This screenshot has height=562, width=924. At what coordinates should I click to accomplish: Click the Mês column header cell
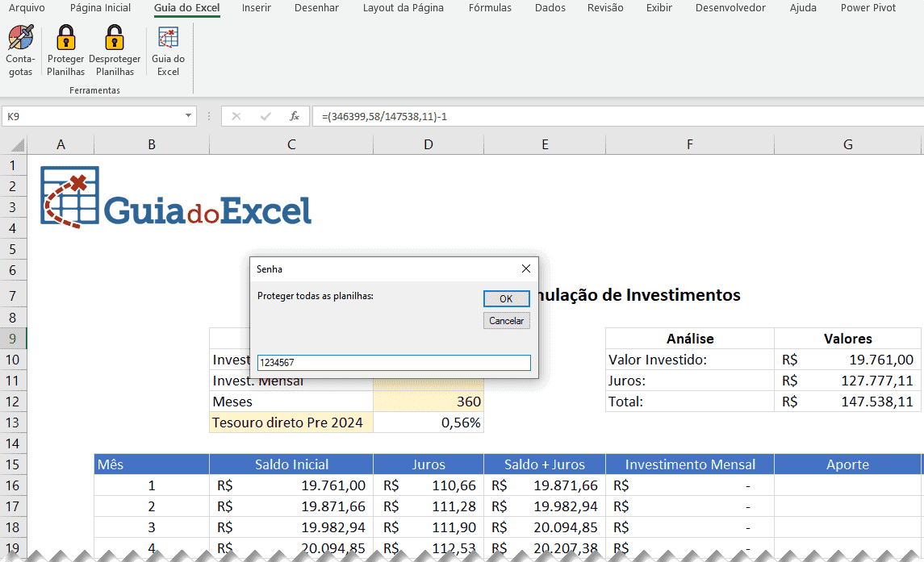[152, 464]
